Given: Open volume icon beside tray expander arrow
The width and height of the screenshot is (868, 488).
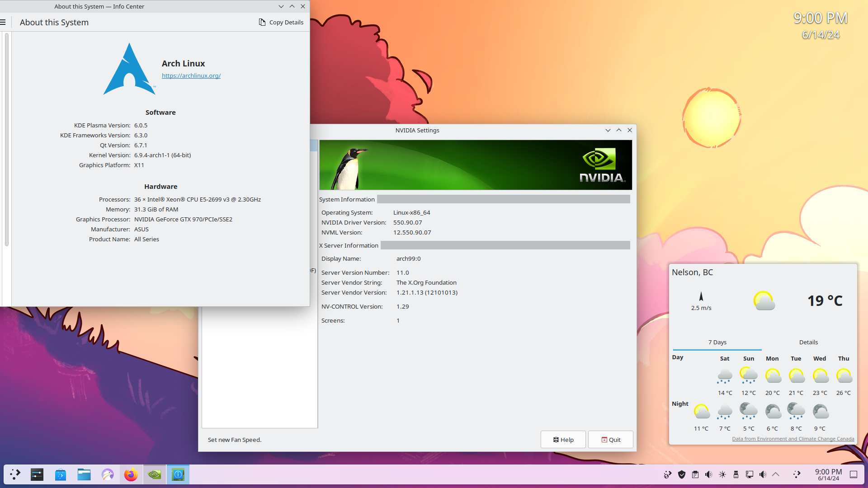Looking at the screenshot, I should (x=763, y=474).
